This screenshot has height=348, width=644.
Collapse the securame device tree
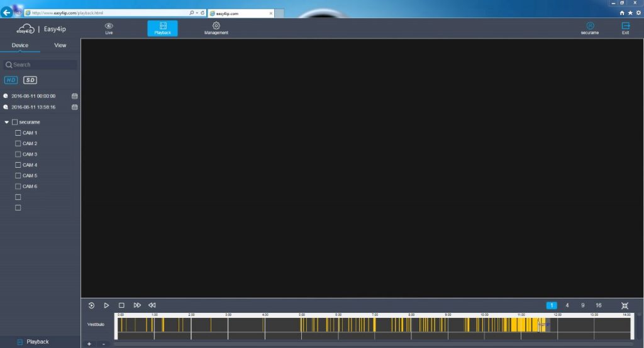6,122
